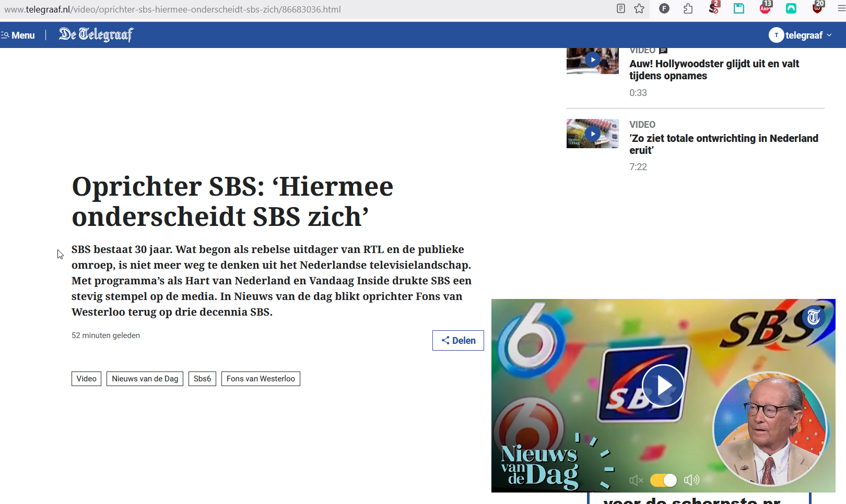Select the 'Video' tag
The image size is (846, 504).
[x=86, y=379]
